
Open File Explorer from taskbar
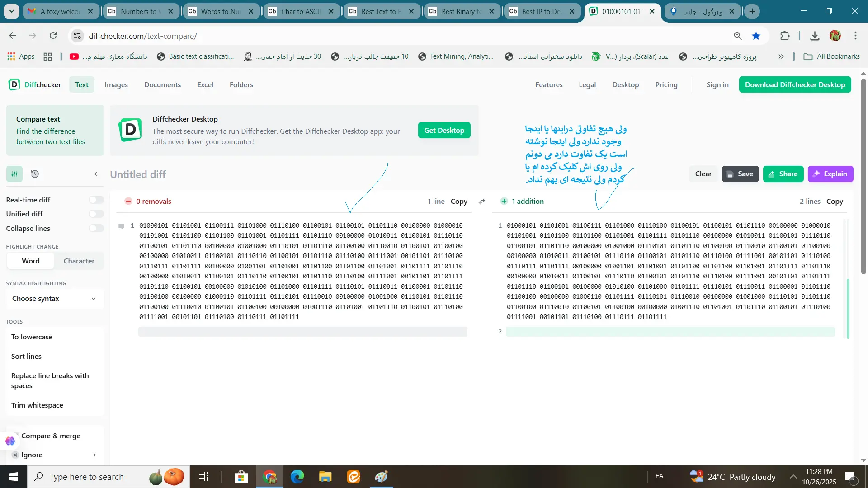pos(325,477)
